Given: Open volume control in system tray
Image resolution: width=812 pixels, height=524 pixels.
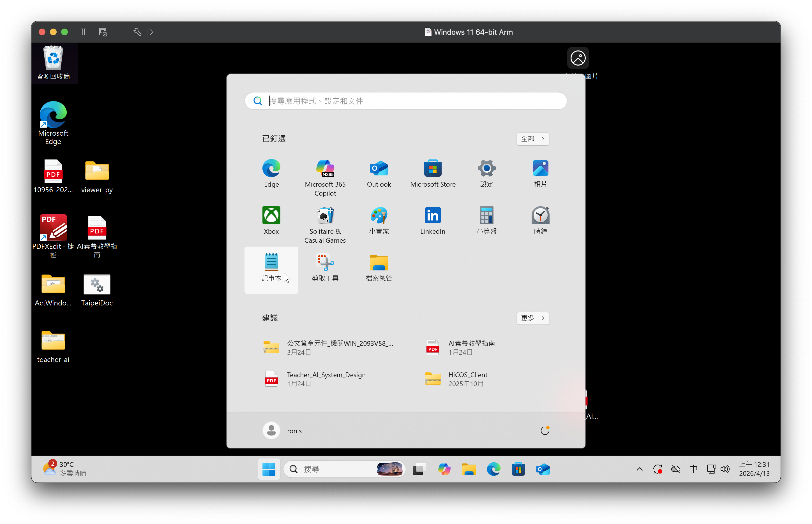Looking at the screenshot, I should [x=725, y=469].
